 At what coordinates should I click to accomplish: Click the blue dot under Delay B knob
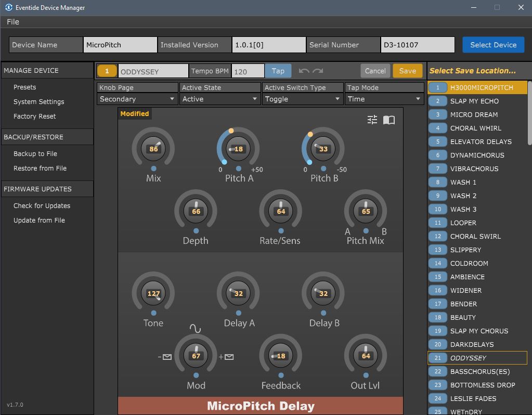323,313
